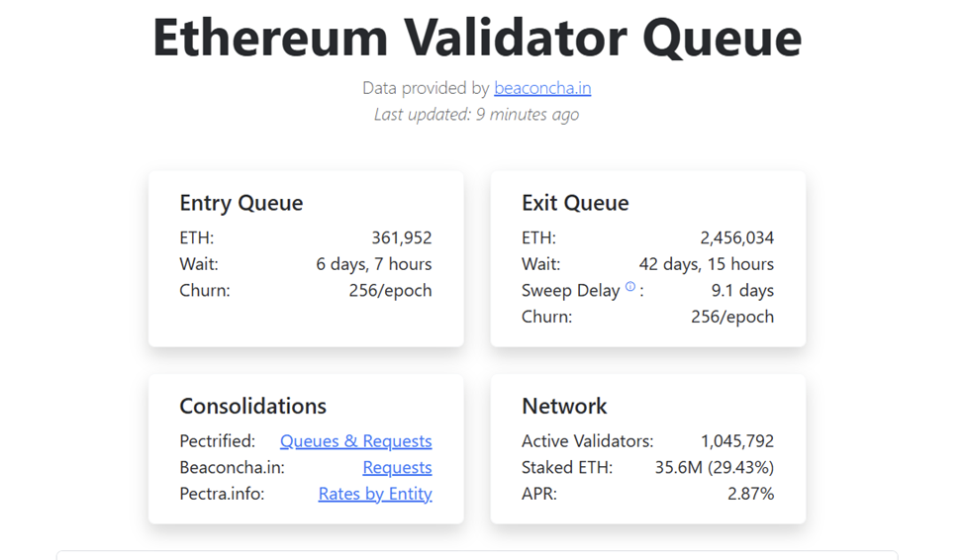This screenshot has height=560, width=965.
Task: Select the Entry Queue card heading
Action: [241, 204]
